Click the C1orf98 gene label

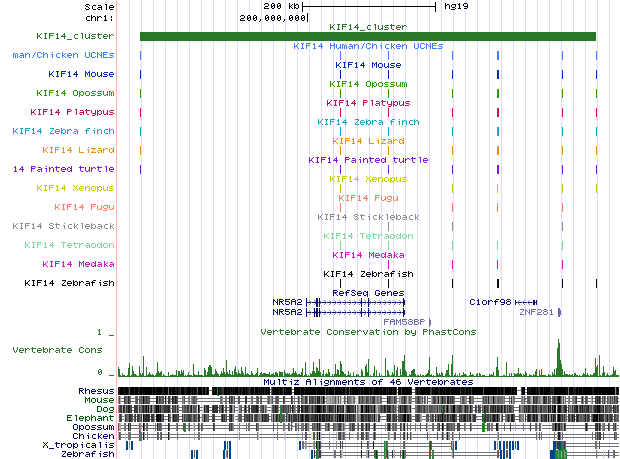(x=491, y=300)
